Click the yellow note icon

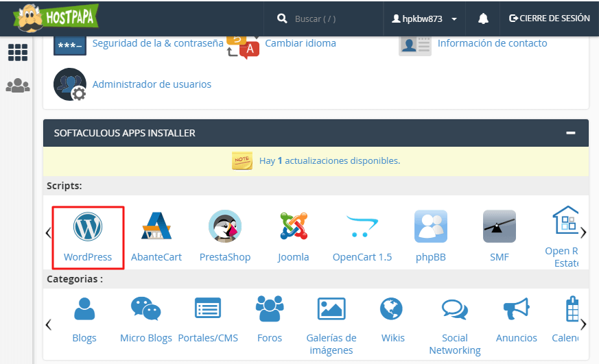[x=242, y=160]
